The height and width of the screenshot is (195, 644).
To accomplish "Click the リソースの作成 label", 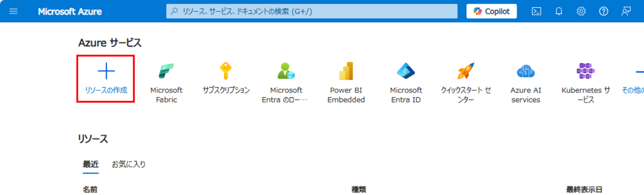I will pos(106,90).
